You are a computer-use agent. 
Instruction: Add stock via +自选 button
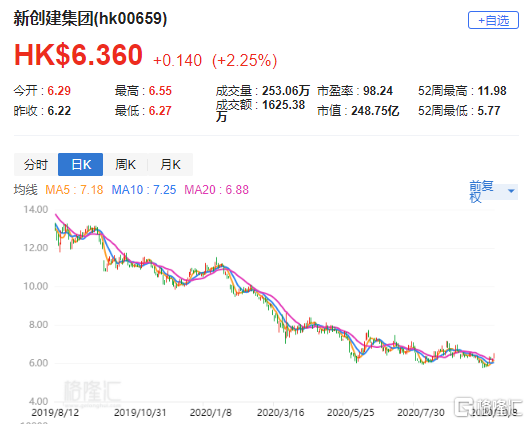(493, 20)
